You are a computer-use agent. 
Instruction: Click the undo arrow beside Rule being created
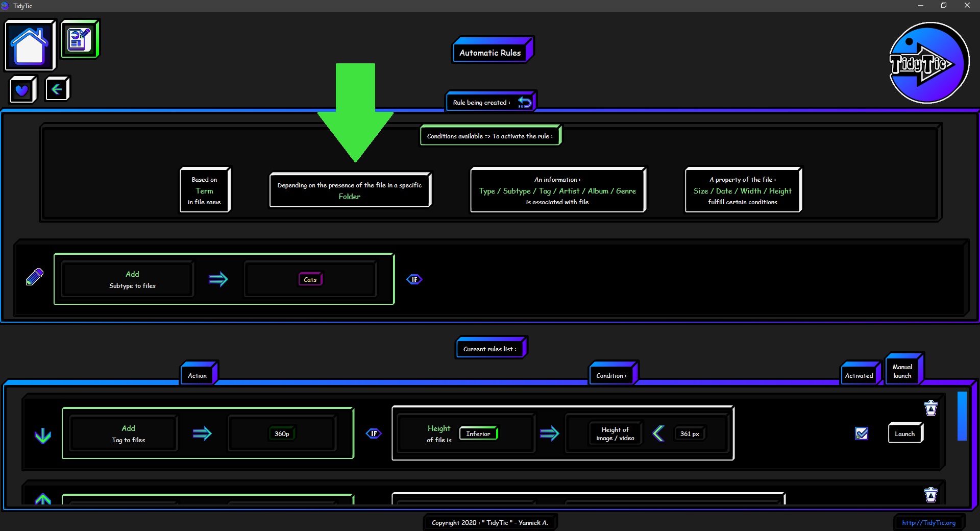[x=524, y=102]
